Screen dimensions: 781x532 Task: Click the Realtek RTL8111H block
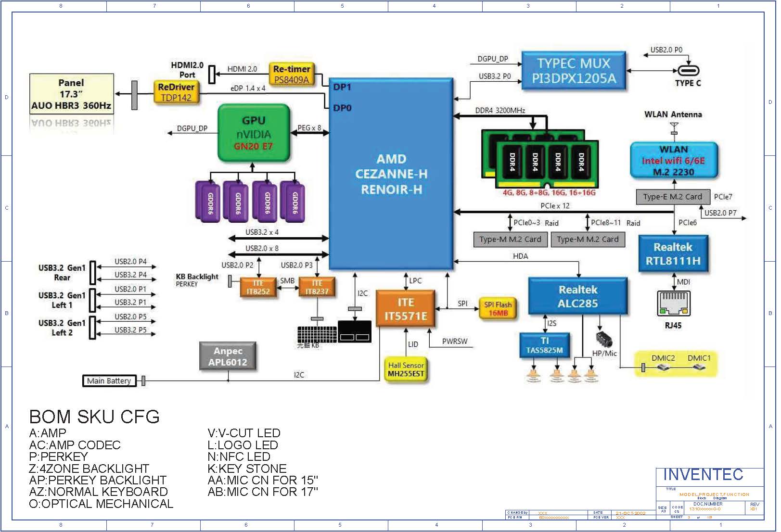tap(673, 254)
